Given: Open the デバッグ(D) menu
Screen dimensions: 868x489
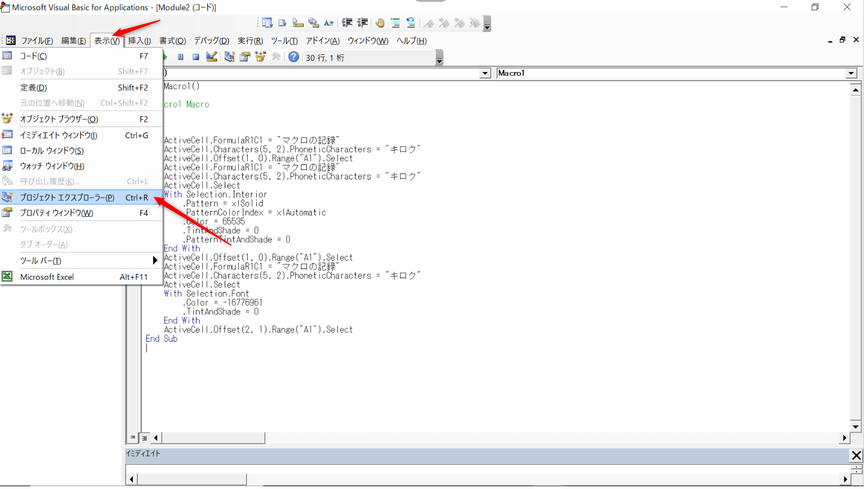Looking at the screenshot, I should [x=211, y=41].
